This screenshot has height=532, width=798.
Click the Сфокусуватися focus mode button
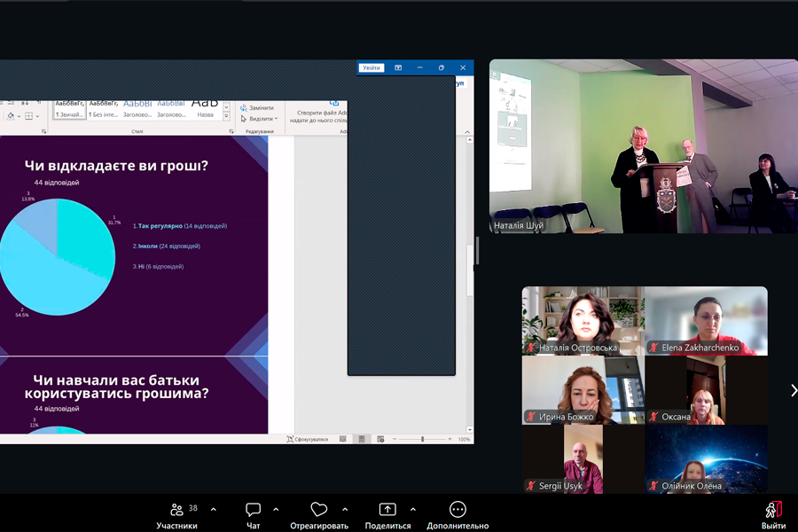point(308,439)
